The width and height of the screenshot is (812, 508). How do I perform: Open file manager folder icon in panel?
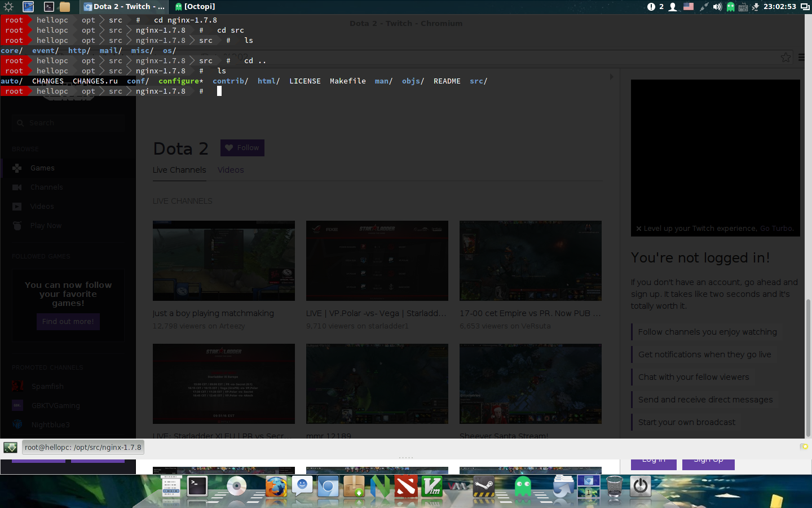[65, 7]
